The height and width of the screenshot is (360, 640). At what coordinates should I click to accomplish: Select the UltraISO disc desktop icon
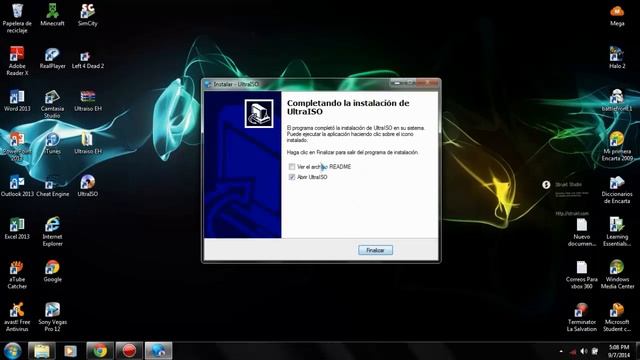coord(87,186)
